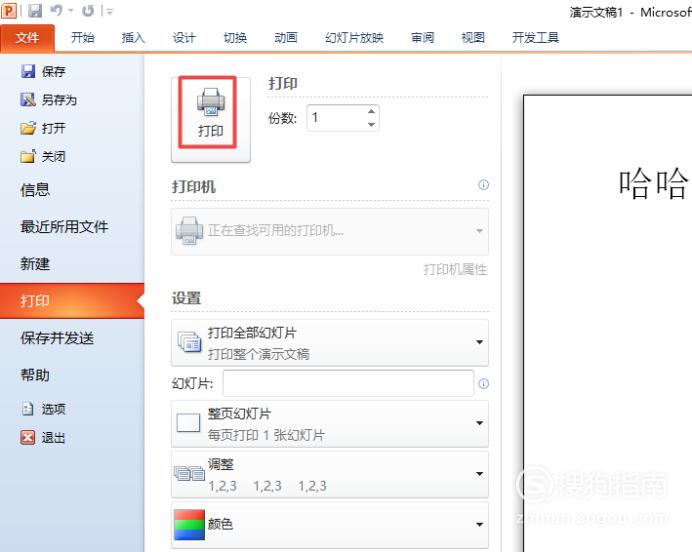Image resolution: width=692 pixels, height=552 pixels.
Task: Open the undo history dropdown arrow
Action: coord(71,11)
